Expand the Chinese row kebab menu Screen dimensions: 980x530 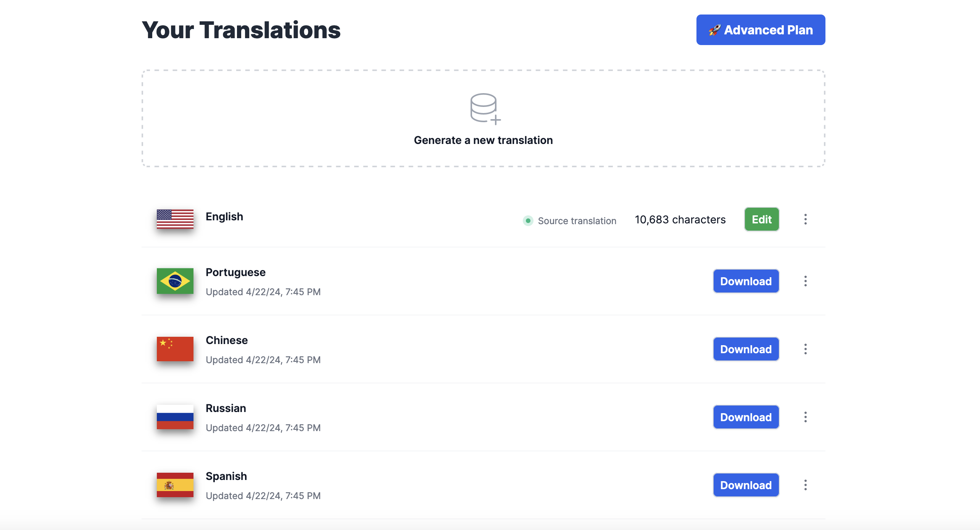[805, 349]
